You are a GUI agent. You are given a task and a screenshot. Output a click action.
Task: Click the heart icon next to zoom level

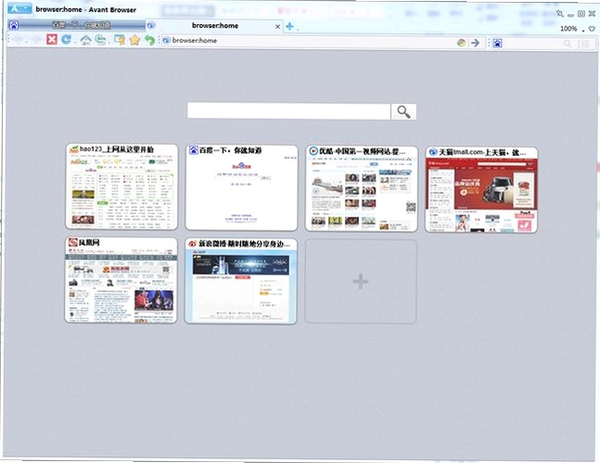point(592,29)
